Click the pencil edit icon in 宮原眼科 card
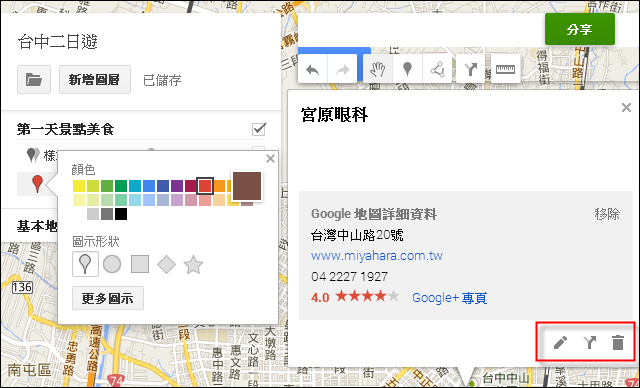Image resolution: width=640 pixels, height=388 pixels. point(560,342)
